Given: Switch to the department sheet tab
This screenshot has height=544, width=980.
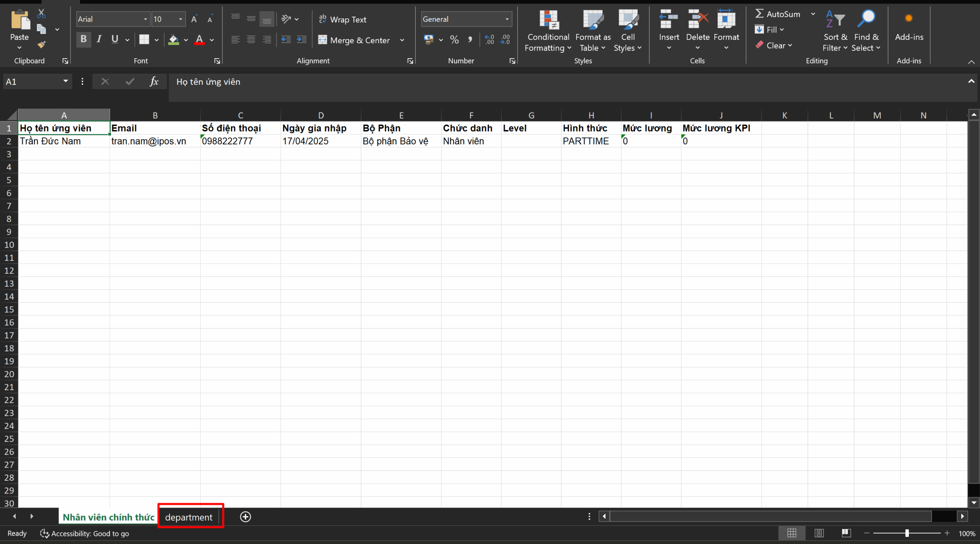Looking at the screenshot, I should click(189, 517).
